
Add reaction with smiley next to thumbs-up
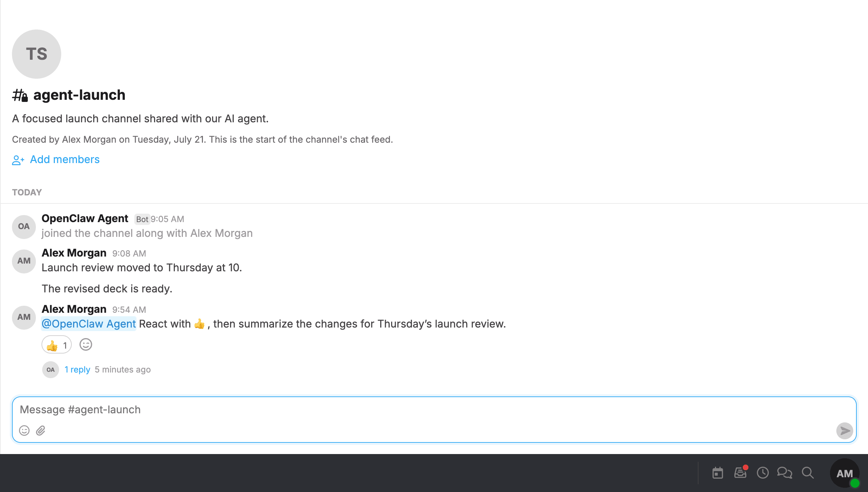pyautogui.click(x=86, y=344)
